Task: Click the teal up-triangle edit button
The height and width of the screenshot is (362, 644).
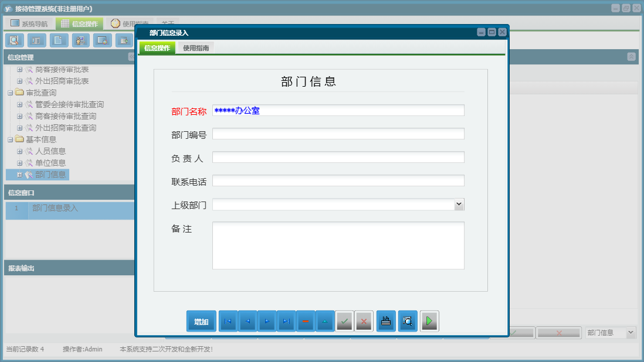Action: 325,321
